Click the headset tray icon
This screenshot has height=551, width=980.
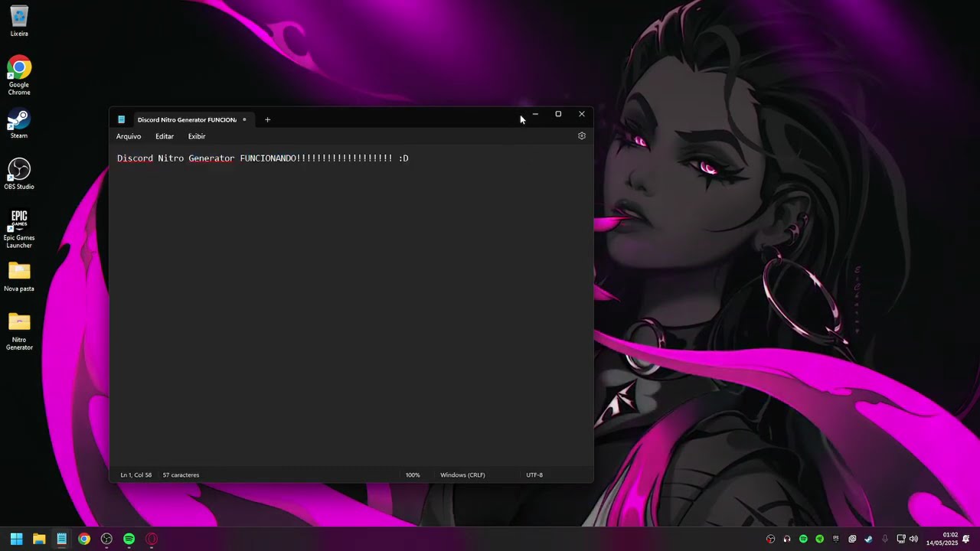(787, 539)
